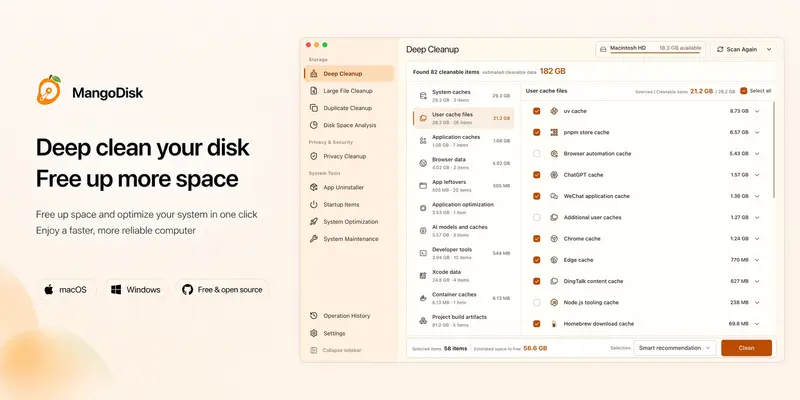The image size is (800, 400).
Task: Click the Developer tools terminal icon
Action: pos(423,253)
